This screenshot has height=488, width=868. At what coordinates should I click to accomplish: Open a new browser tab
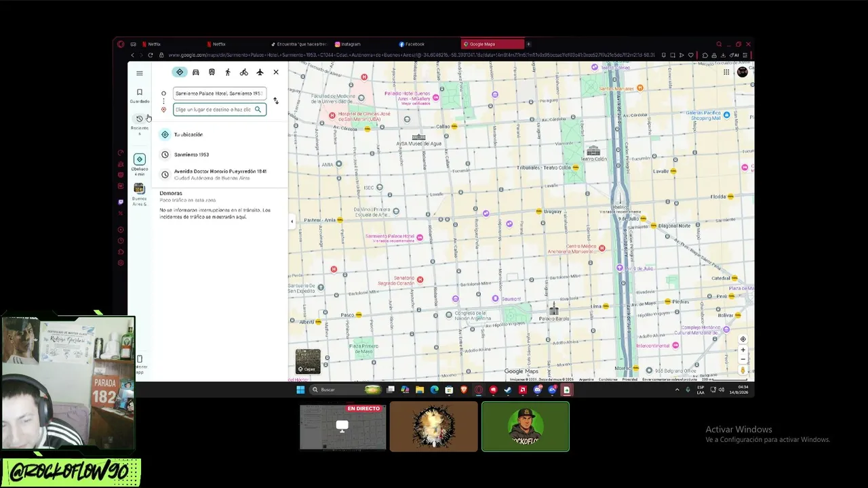pos(528,44)
